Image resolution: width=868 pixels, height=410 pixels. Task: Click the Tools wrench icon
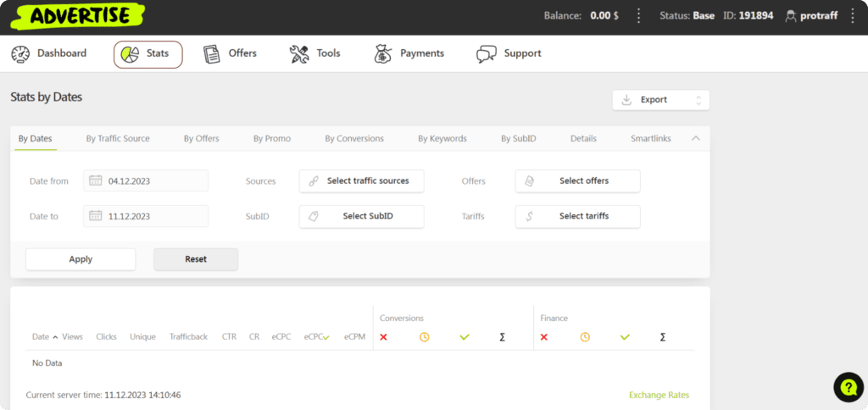[299, 54]
